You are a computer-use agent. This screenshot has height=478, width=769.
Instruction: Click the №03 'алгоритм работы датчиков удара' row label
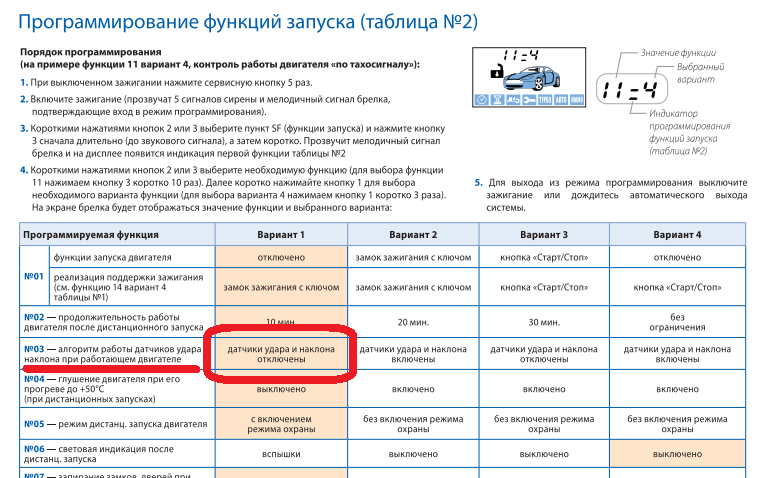pos(113,354)
